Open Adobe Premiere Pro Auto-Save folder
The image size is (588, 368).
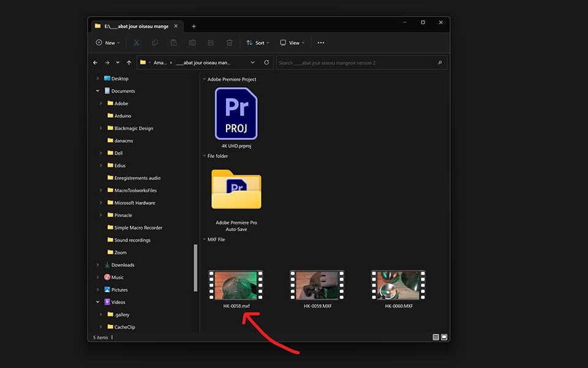[x=236, y=190]
